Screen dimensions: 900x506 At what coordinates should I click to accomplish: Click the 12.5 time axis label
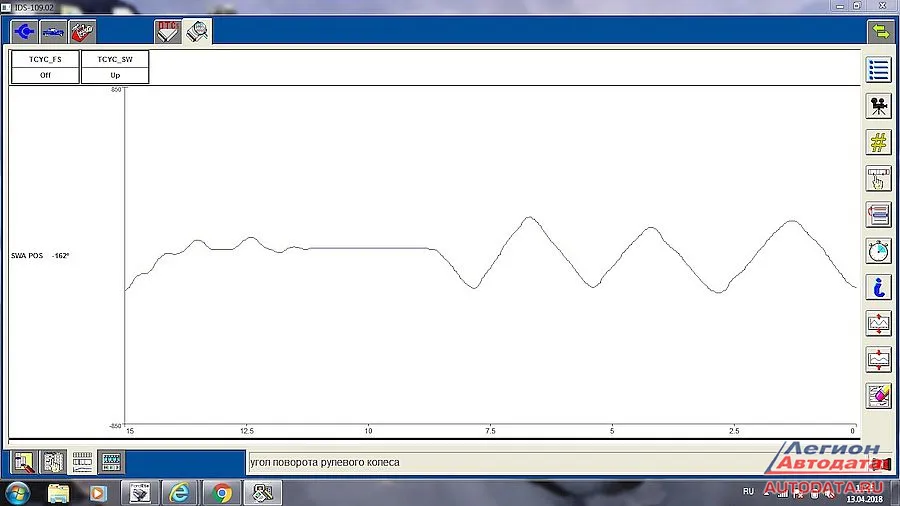tap(247, 431)
